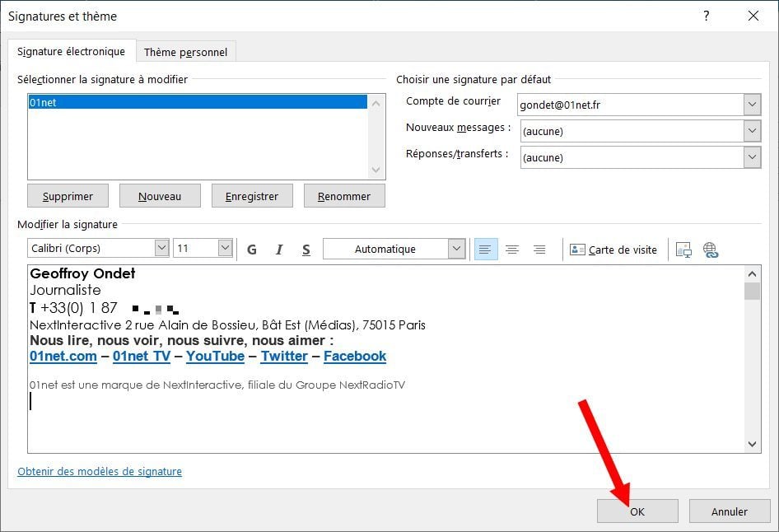779x532 pixels.
Task: Switch to Thème personnel tab
Action: (186, 52)
